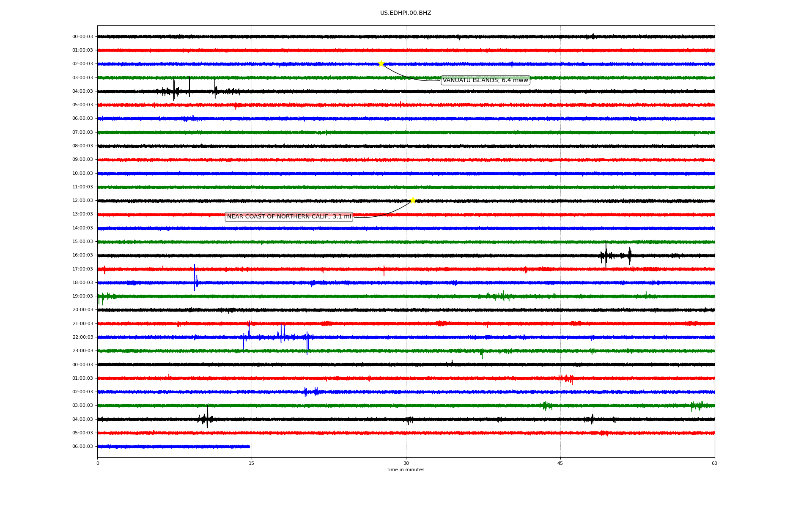
Task: Click the 'time in minutes' axis label
Action: pos(405,469)
